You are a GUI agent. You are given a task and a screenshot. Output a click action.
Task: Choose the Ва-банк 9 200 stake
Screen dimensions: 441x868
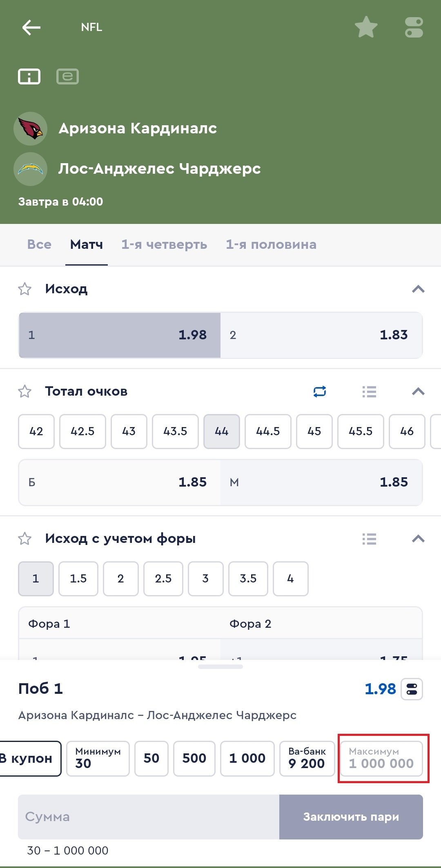click(307, 758)
